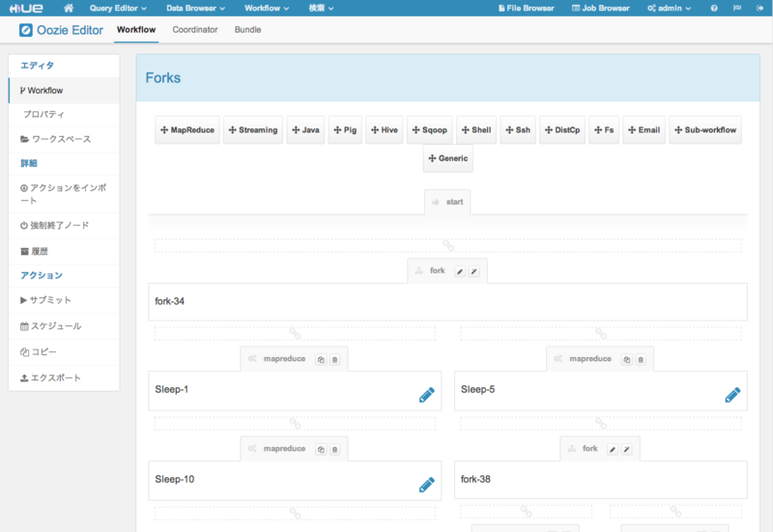The width and height of the screenshot is (773, 532).
Task: Add an Fs action
Action: pyautogui.click(x=604, y=130)
